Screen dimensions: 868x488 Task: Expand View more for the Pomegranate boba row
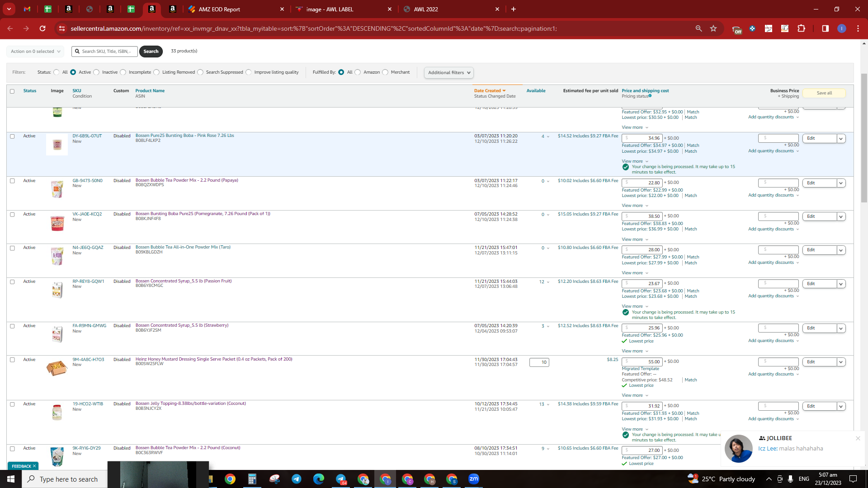click(635, 239)
